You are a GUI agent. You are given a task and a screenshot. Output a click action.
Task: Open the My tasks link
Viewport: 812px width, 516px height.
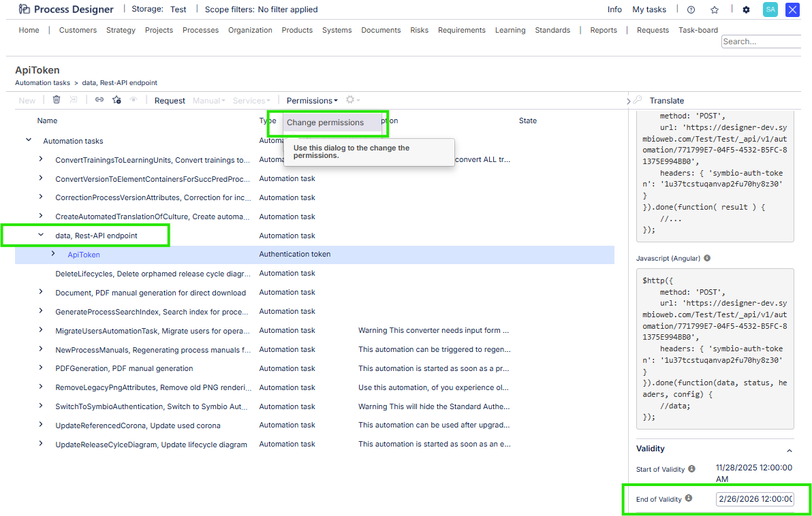point(649,10)
